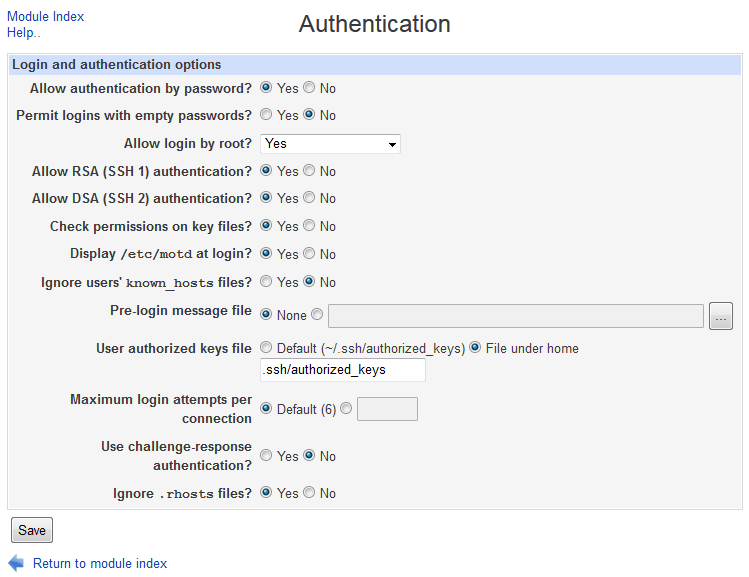Enable Yes for logins with empty passwords
The image size is (749, 577).
pyautogui.click(x=267, y=115)
